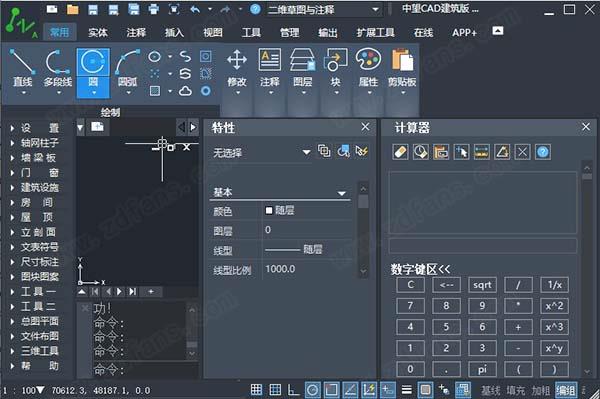
Task: Select the donut ring tool icon
Action: click(x=206, y=91)
